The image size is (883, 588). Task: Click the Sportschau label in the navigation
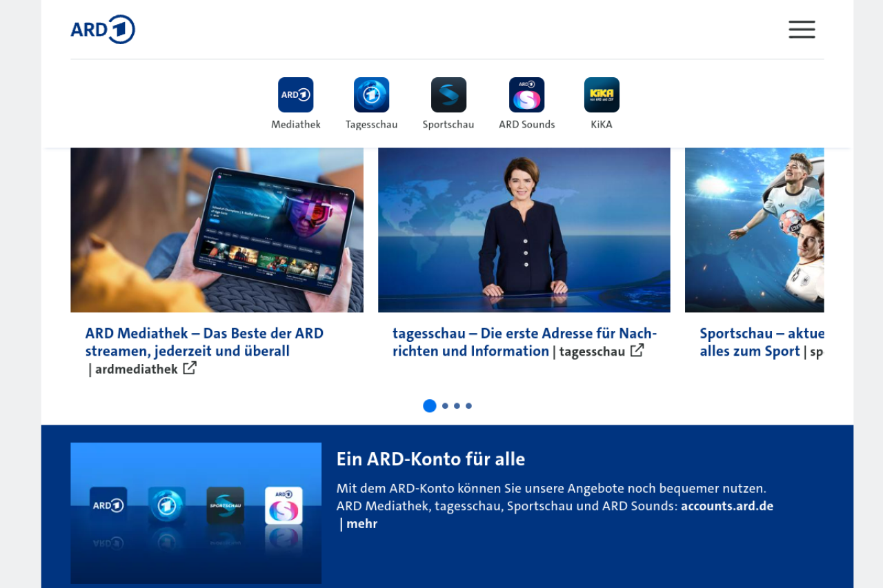pyautogui.click(x=448, y=125)
